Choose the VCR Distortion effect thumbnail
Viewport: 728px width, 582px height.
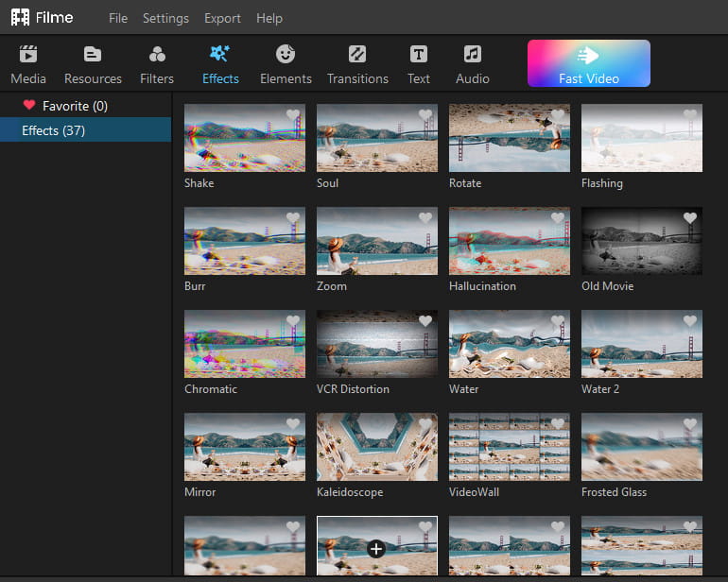click(376, 344)
